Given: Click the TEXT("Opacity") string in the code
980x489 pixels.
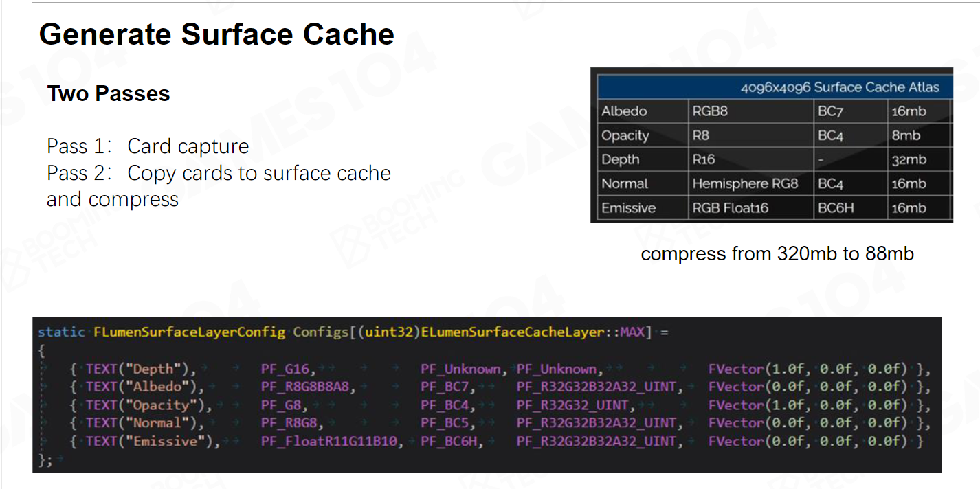Looking at the screenshot, I should click(x=144, y=405).
